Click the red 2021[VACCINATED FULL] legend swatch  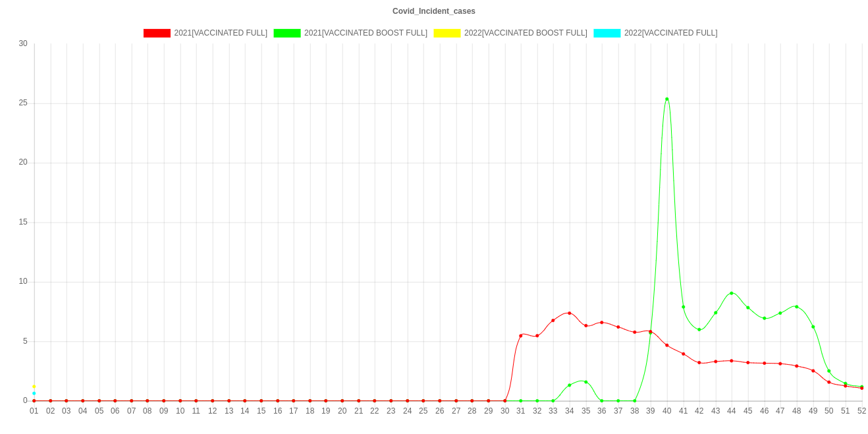click(157, 33)
